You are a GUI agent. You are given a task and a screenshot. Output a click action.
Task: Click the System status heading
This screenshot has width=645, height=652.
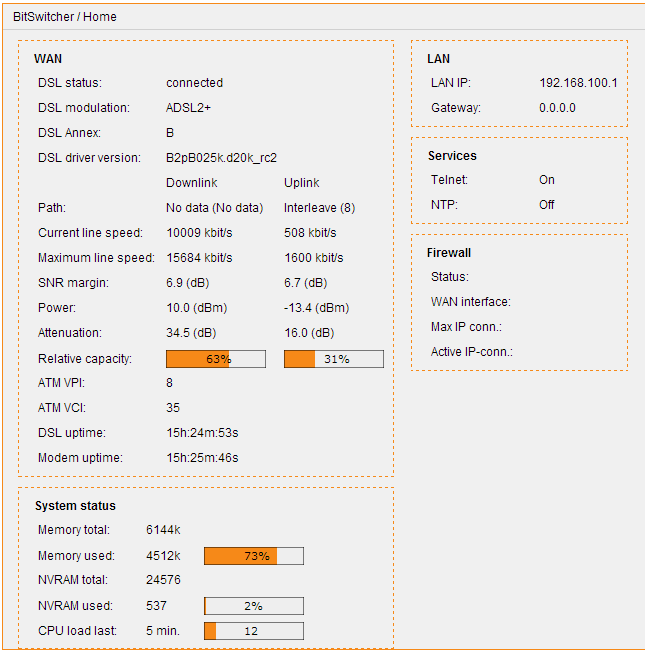coord(75,506)
